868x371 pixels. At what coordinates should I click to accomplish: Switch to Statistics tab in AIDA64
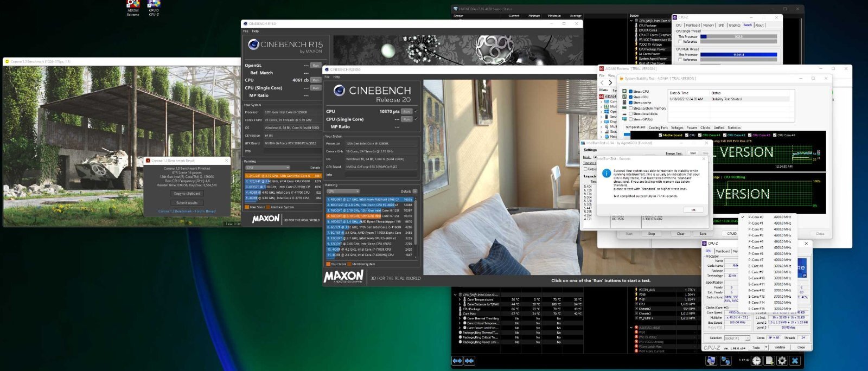[734, 127]
